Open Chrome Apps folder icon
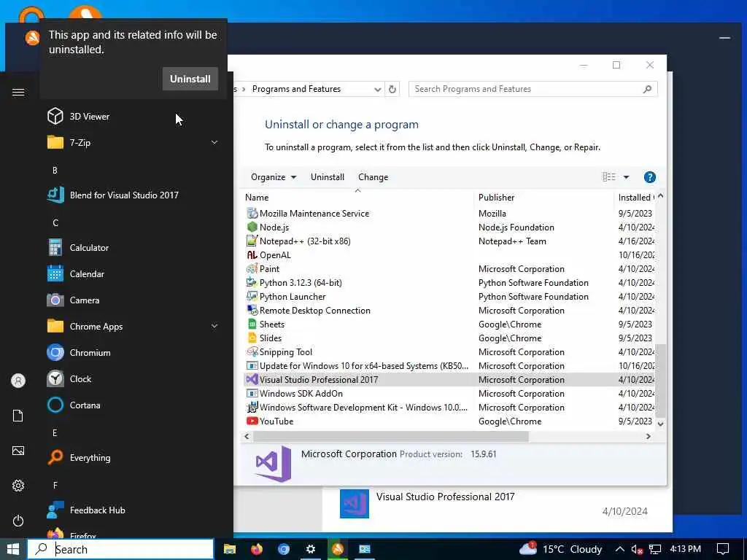Image resolution: width=747 pixels, height=560 pixels. coord(55,326)
